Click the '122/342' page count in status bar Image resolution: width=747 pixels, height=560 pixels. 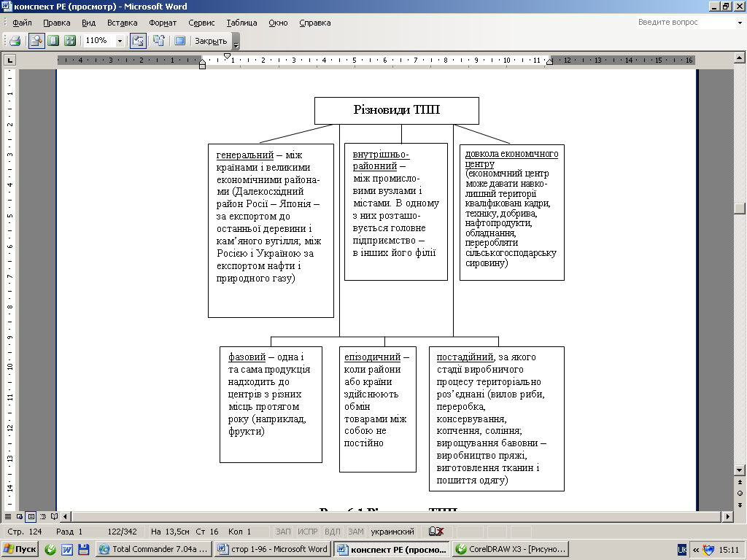point(122,532)
